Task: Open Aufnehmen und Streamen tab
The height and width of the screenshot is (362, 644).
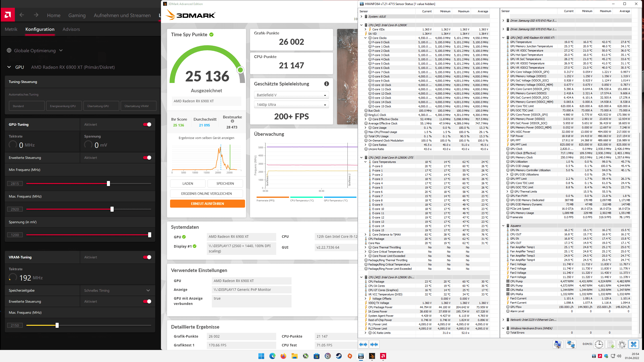Action: point(122,15)
